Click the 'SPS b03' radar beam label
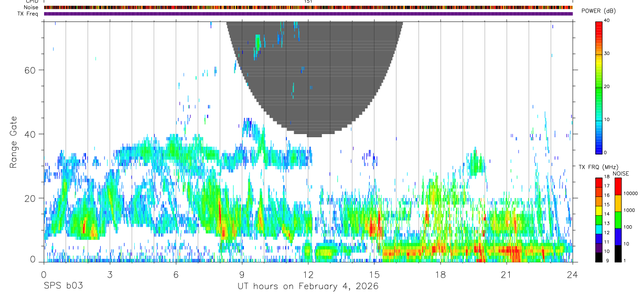The image size is (644, 297). [x=62, y=286]
